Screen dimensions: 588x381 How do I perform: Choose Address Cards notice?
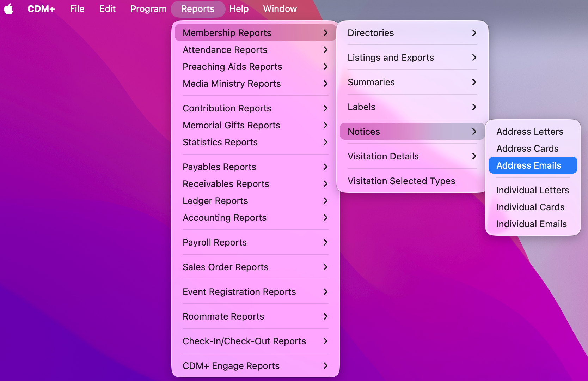(533, 149)
